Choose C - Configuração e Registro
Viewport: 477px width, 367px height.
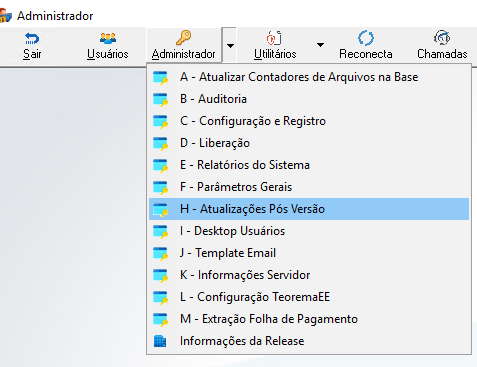click(x=309, y=121)
